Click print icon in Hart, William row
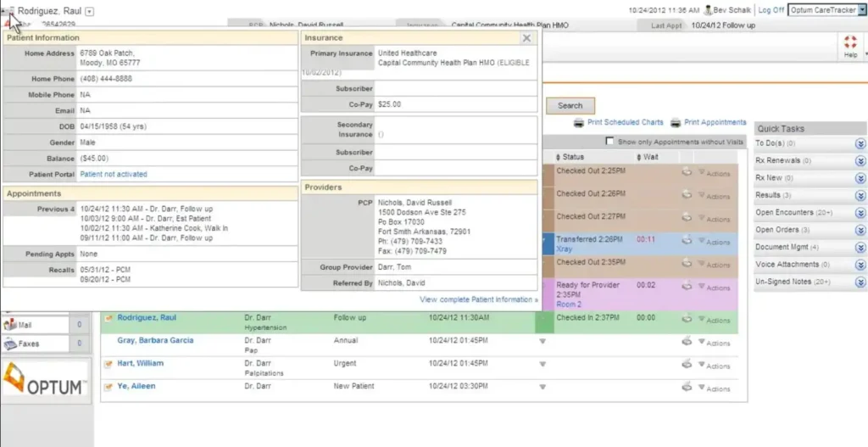The image size is (868, 447). pyautogui.click(x=687, y=365)
